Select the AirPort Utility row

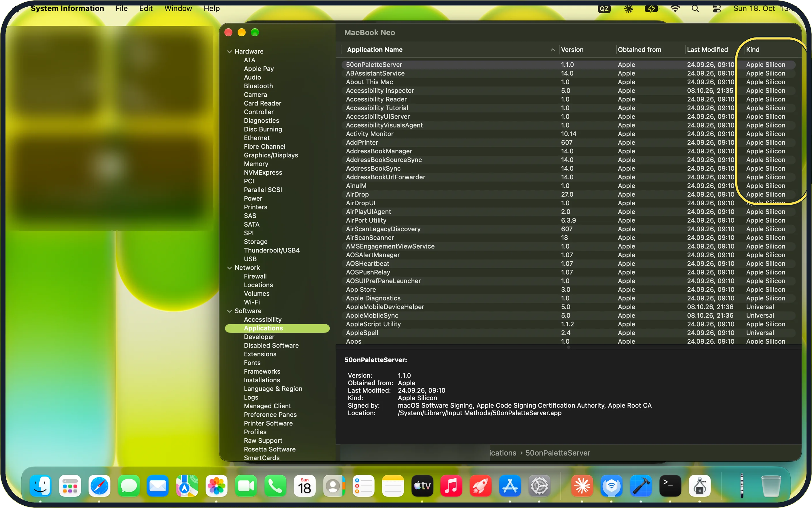568,220
